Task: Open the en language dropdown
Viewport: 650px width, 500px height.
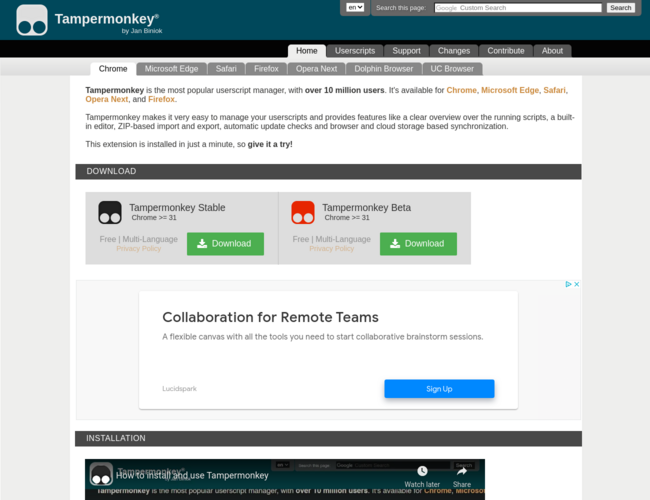Action: [x=355, y=7]
